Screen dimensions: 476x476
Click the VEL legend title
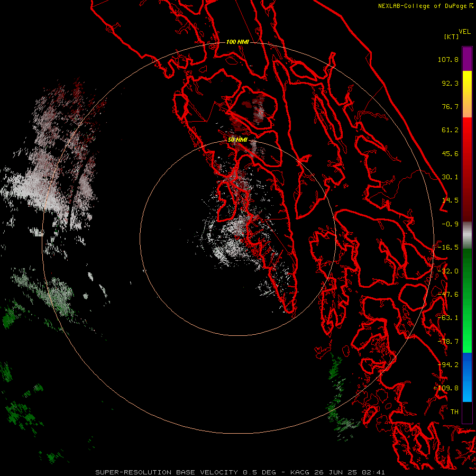pos(464,32)
